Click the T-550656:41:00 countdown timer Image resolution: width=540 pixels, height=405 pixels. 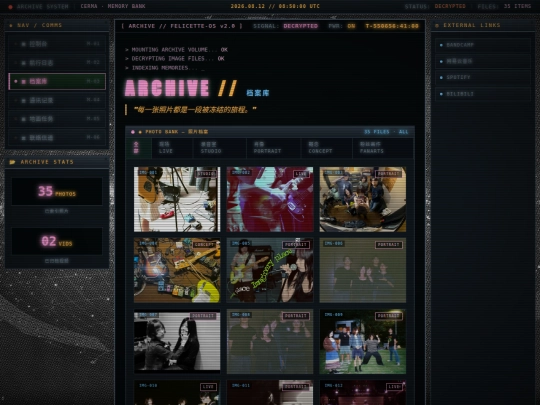392,26
